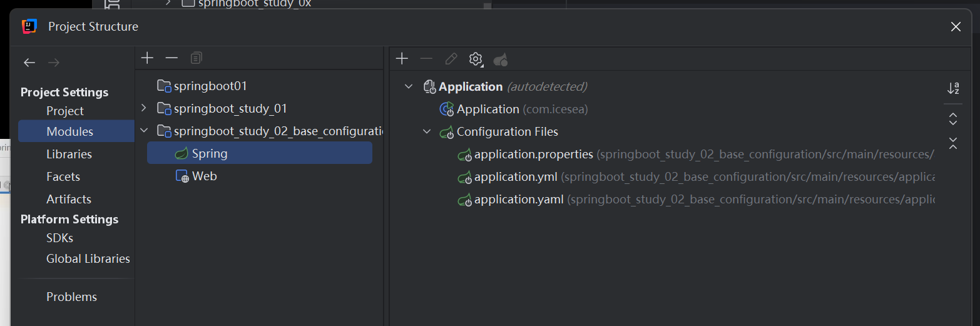Screen dimensions: 980x326
Task: Open the Libraries settings section
Action: [69, 154]
